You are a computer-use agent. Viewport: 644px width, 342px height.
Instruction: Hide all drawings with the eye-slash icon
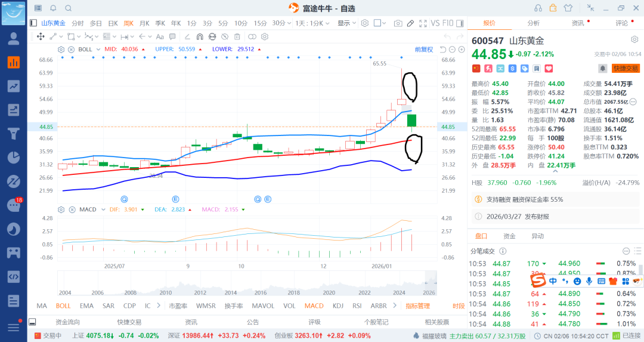pos(225,36)
